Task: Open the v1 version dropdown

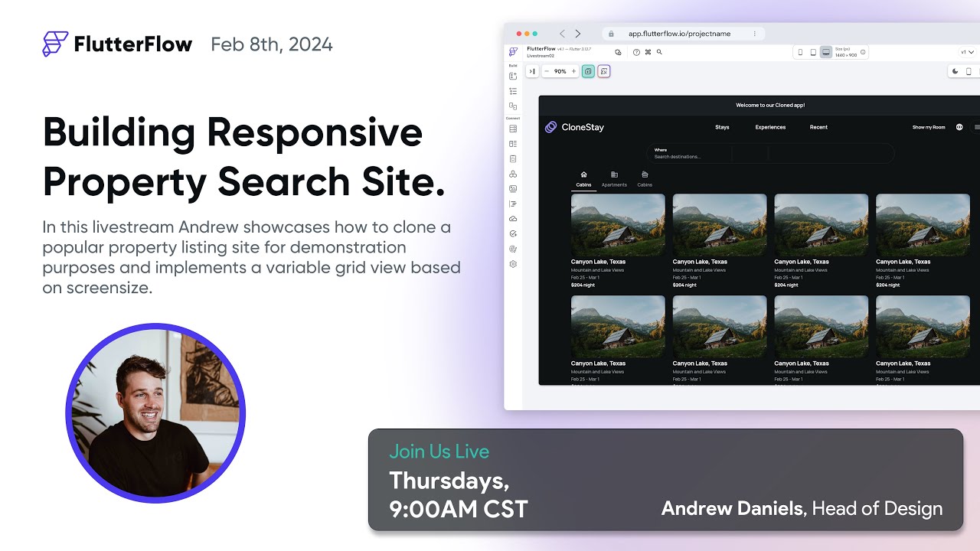Action: point(968,52)
